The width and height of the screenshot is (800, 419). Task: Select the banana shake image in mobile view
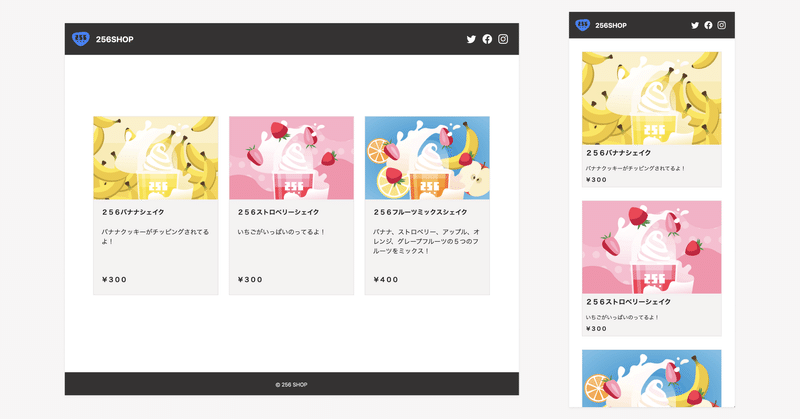652,98
